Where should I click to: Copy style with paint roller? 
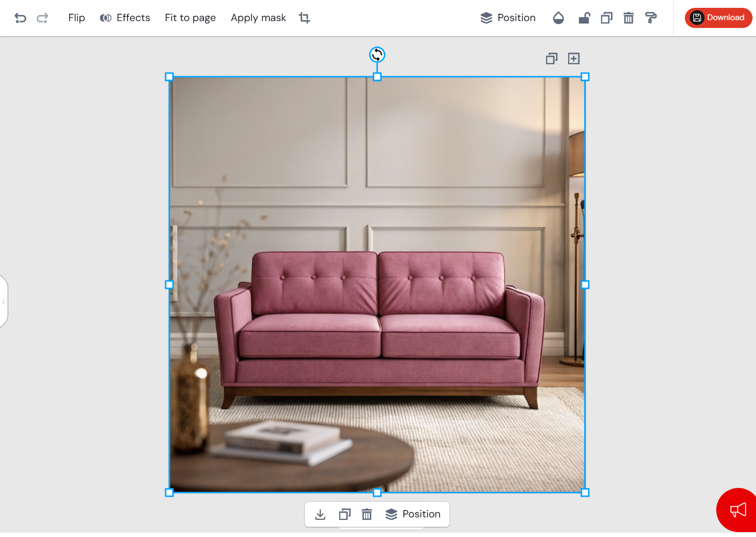[x=651, y=18]
